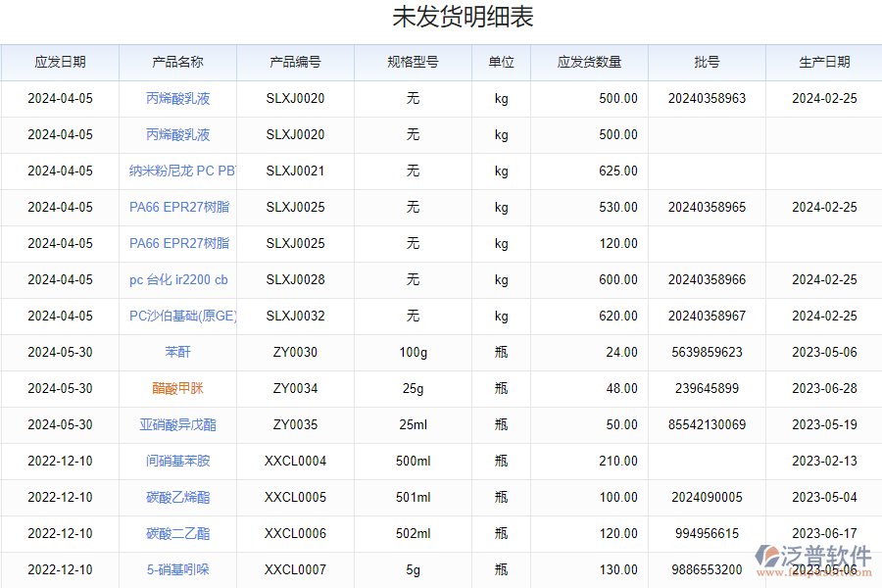Open the PC沙伯基础(原GE) product
The height and width of the screenshot is (588, 882).
click(x=176, y=316)
